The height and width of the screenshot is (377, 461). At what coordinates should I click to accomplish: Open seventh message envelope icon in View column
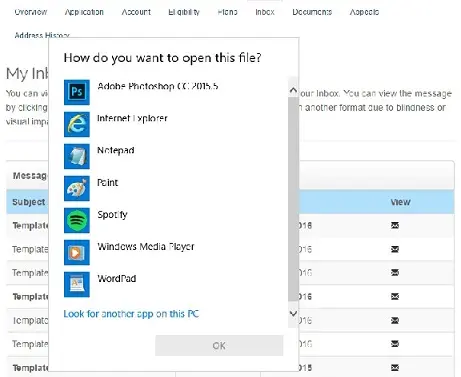tap(395, 367)
